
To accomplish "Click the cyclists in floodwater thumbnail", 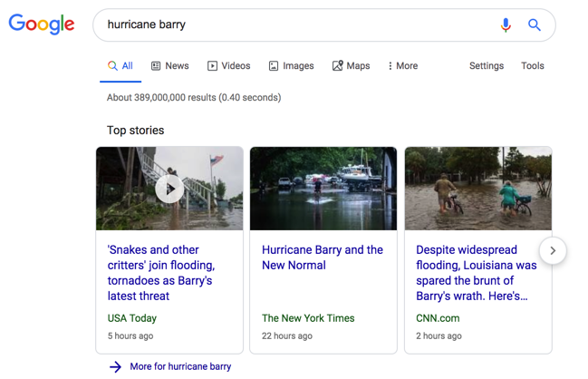I will (478, 189).
